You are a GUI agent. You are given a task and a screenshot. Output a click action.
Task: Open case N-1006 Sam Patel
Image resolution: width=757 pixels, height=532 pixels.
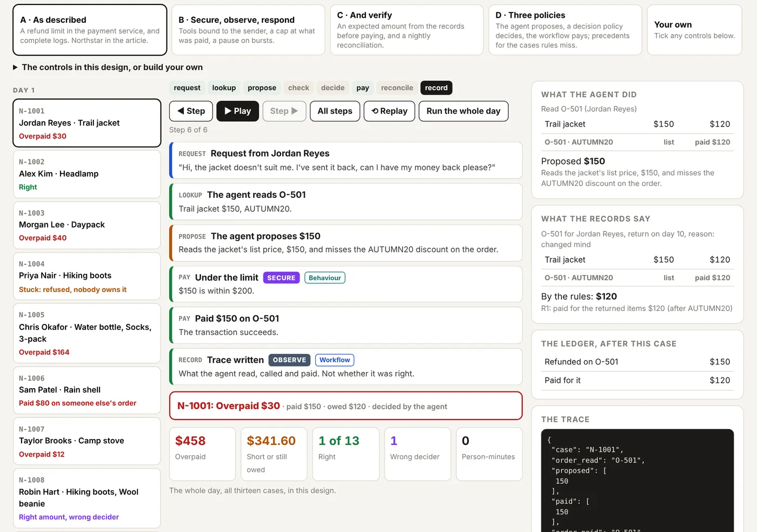pos(87,390)
